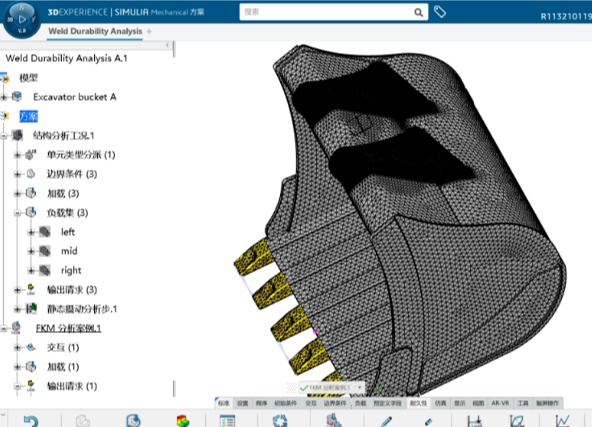
Task: Expand 输出请求 (3) node
Action: tap(17, 290)
